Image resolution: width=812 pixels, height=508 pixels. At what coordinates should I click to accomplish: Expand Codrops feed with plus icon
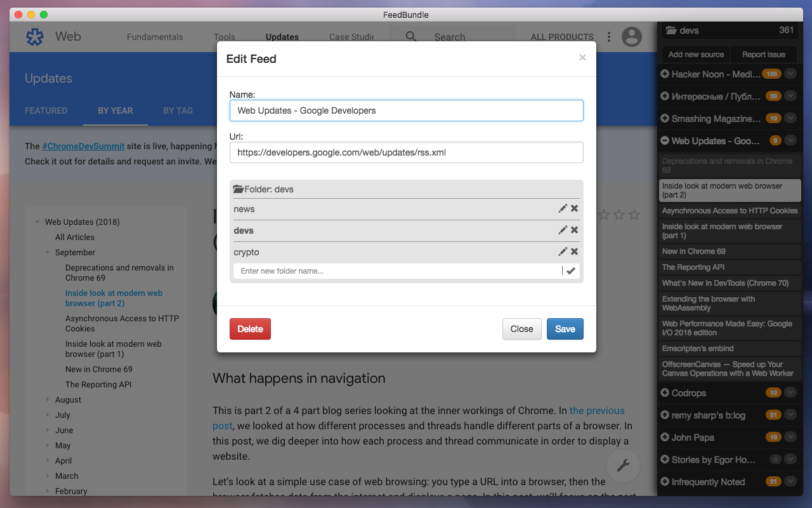point(665,393)
